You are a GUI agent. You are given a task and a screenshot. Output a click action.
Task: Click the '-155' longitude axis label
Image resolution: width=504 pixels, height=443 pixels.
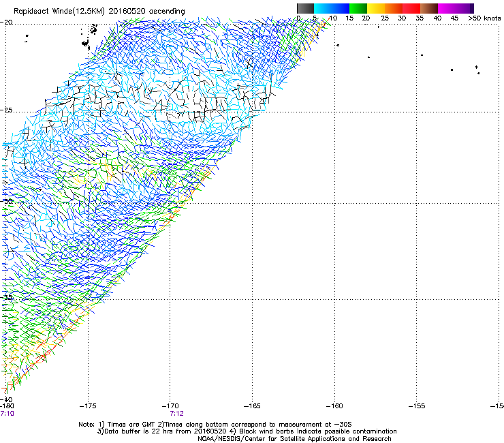tap(417, 406)
